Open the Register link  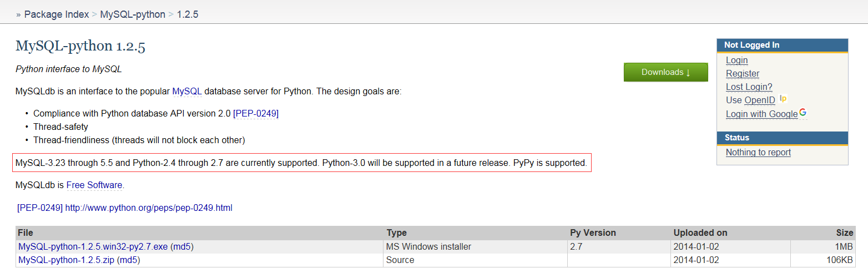coord(743,73)
